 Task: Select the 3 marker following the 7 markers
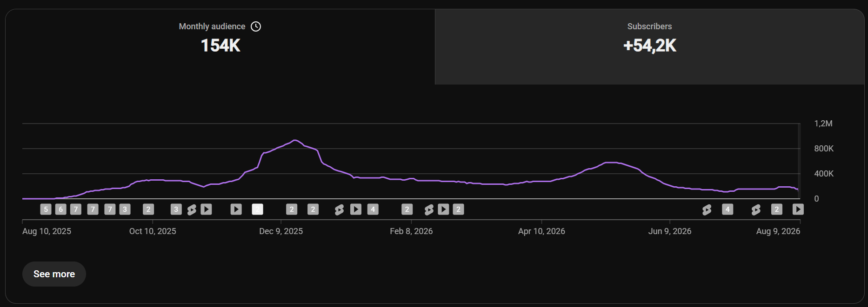coord(125,209)
